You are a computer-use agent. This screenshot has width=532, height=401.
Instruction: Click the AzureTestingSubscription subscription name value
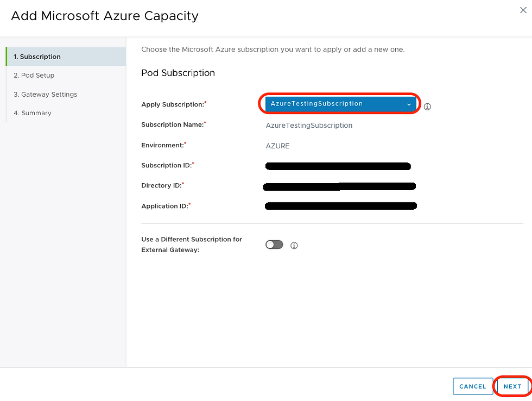point(309,126)
